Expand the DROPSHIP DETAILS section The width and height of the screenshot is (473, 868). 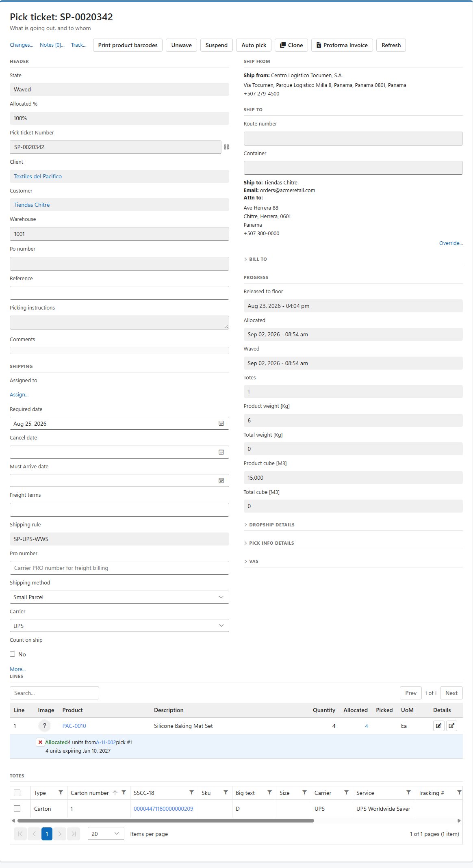[269, 525]
